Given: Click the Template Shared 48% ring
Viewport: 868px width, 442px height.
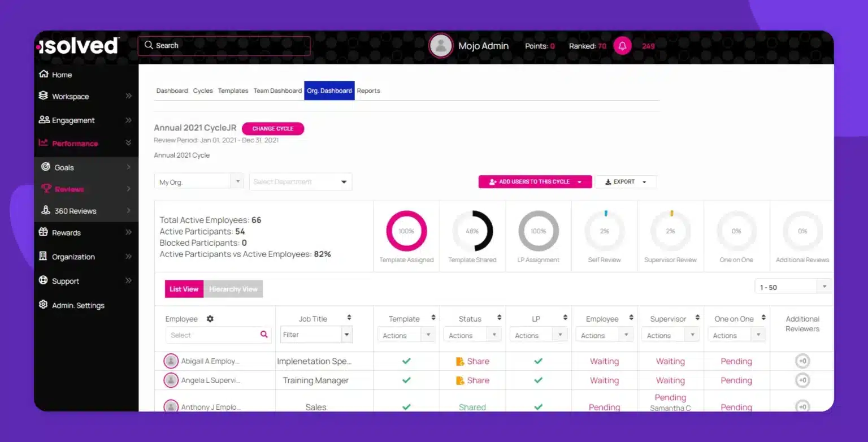Looking at the screenshot, I should click(x=472, y=231).
